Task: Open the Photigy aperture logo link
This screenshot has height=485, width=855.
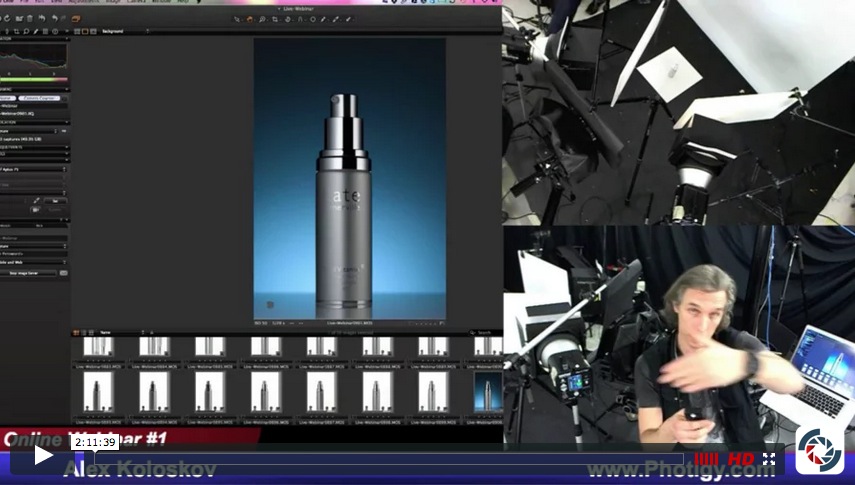Action: click(x=819, y=451)
